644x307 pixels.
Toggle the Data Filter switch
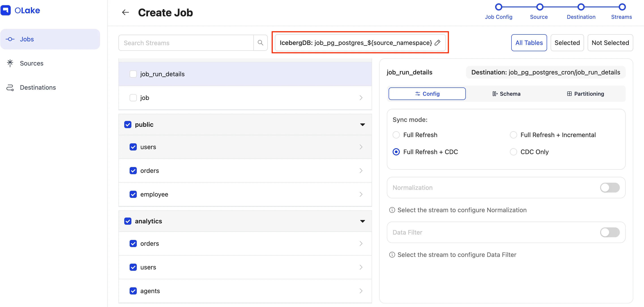click(x=610, y=232)
